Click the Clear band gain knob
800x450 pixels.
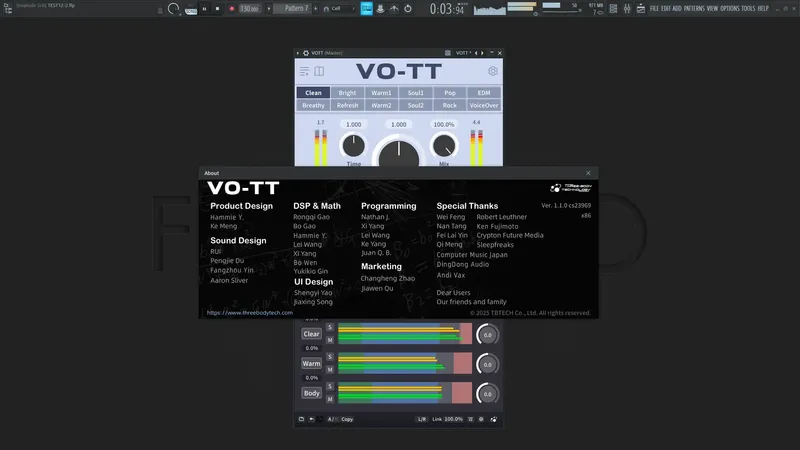[487, 335]
